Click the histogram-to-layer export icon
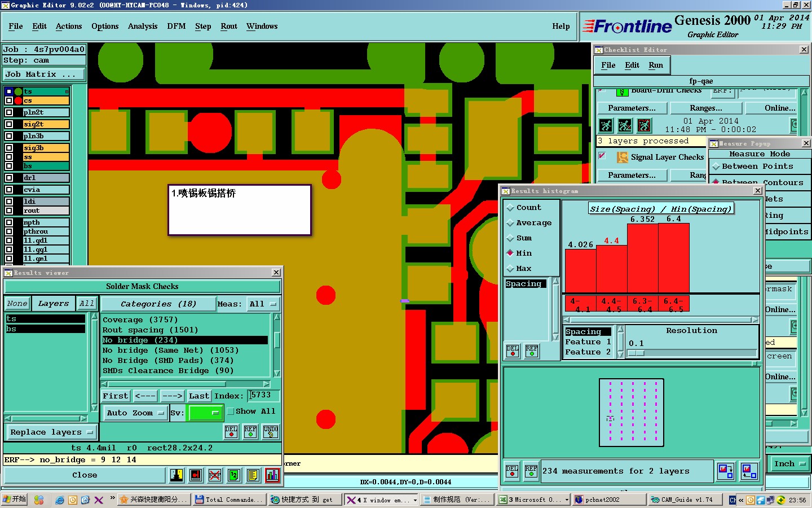Viewport: 812px width, 508px height. (x=726, y=471)
